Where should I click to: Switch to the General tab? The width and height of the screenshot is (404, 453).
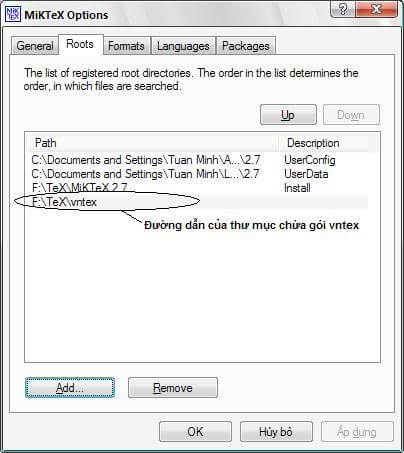[x=35, y=46]
